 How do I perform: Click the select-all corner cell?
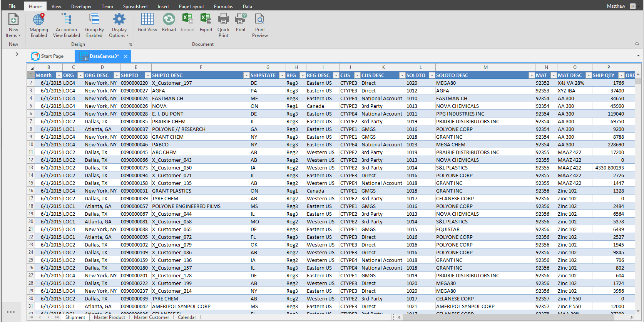click(x=31, y=67)
